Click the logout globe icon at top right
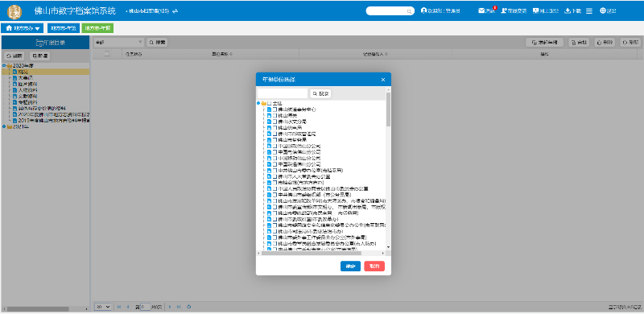The height and width of the screenshot is (314, 644). [602, 10]
